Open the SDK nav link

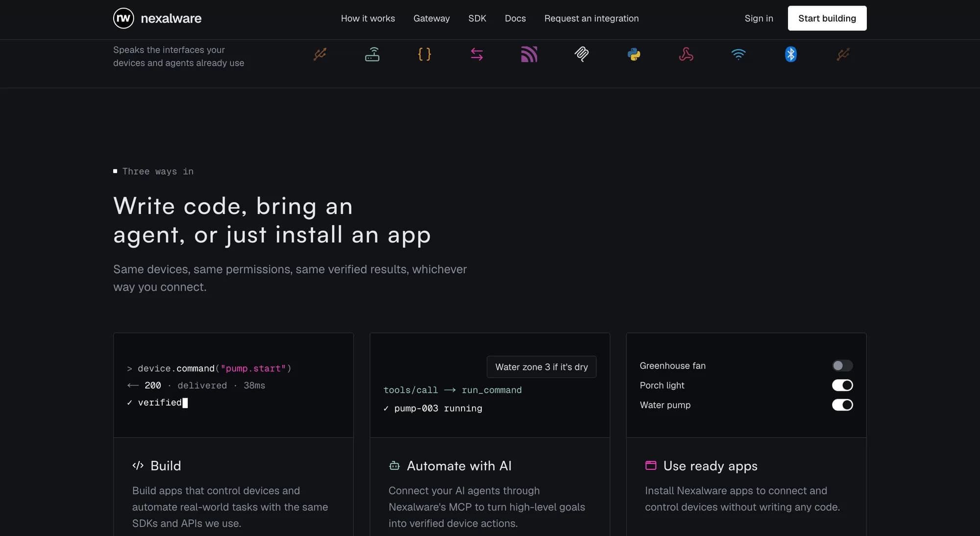tap(477, 18)
